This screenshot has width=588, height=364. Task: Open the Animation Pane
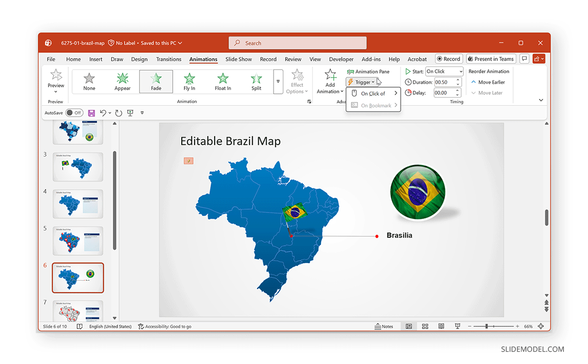[368, 72]
